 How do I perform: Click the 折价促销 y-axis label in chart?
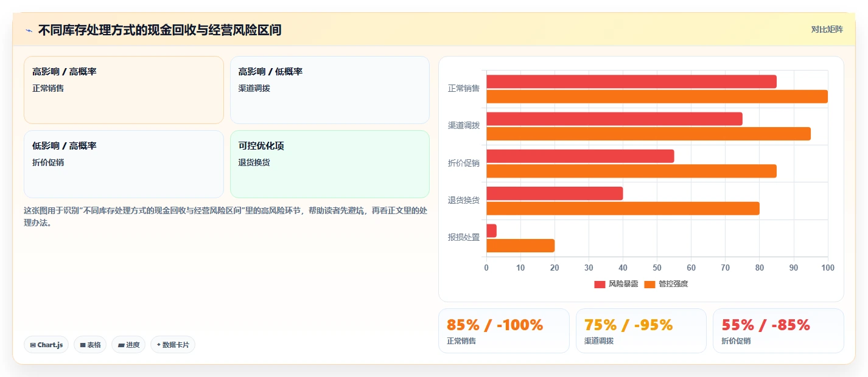tap(464, 163)
